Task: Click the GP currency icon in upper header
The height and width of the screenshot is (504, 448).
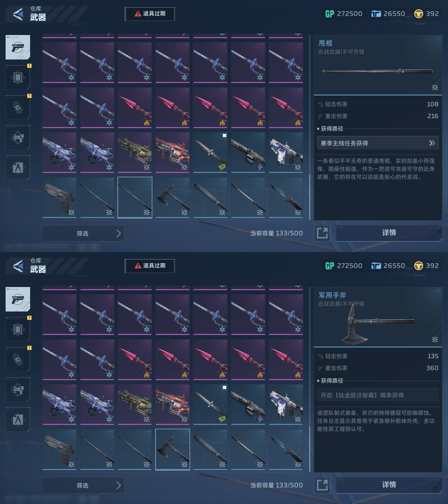Action: tap(330, 14)
